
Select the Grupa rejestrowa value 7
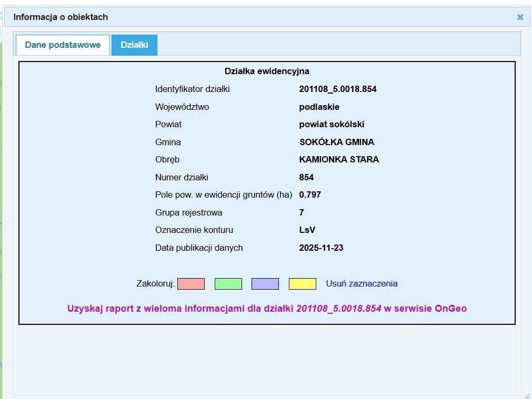[301, 212]
